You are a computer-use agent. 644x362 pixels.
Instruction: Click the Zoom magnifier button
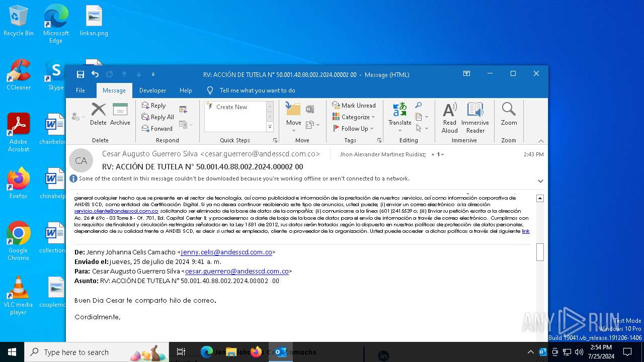509,114
